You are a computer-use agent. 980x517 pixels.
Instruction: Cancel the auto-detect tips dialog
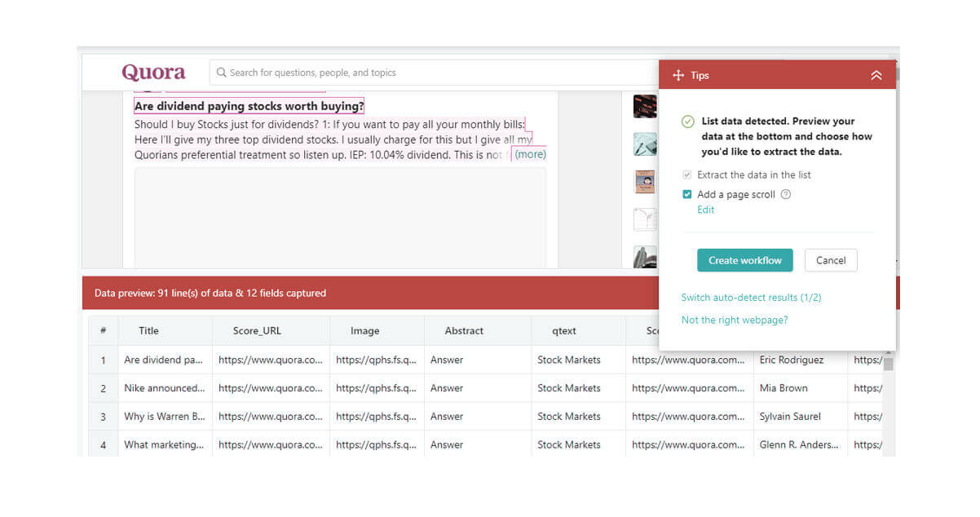click(831, 260)
